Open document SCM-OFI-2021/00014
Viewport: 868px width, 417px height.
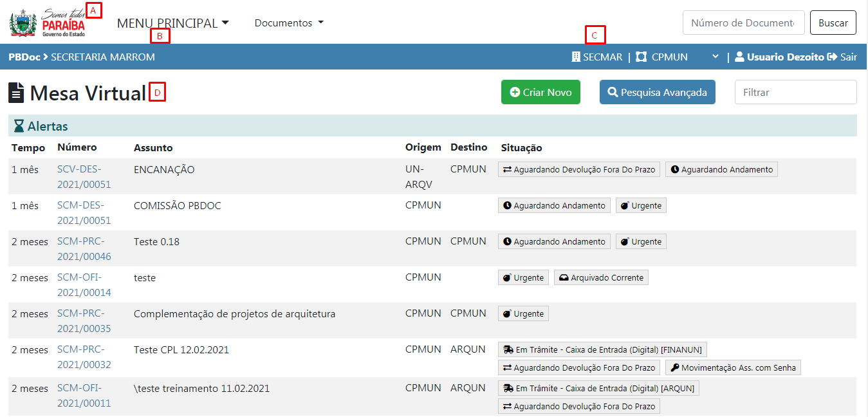tap(84, 285)
